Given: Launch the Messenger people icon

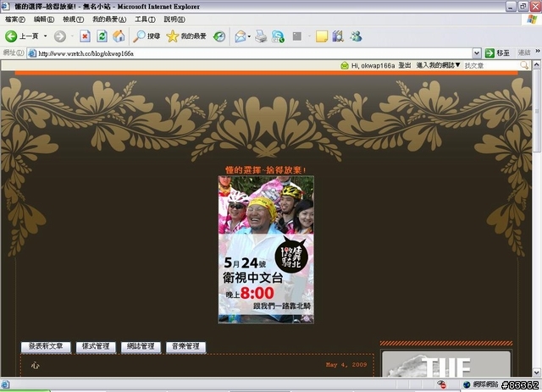Looking at the screenshot, I should tap(356, 36).
